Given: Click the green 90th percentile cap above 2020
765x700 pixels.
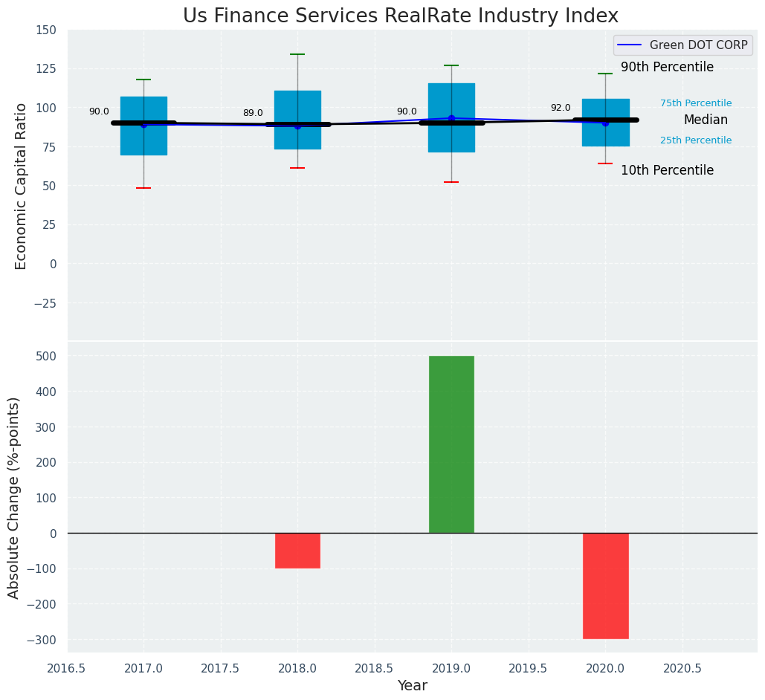Looking at the screenshot, I should pyautogui.click(x=605, y=74).
